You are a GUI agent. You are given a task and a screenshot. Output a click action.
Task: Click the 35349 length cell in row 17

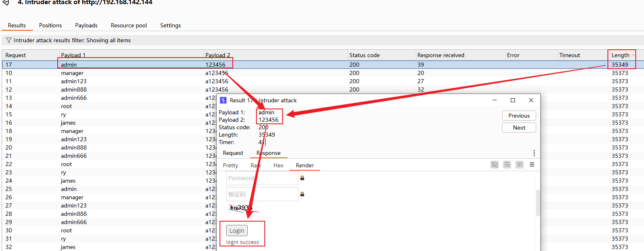(x=620, y=65)
